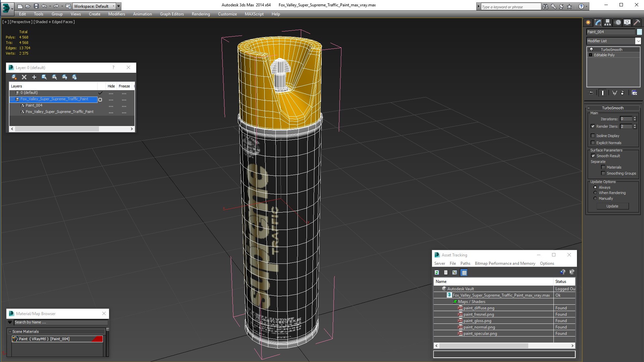This screenshot has height=362, width=644.
Task: Select the Always update radio button
Action: point(595,187)
